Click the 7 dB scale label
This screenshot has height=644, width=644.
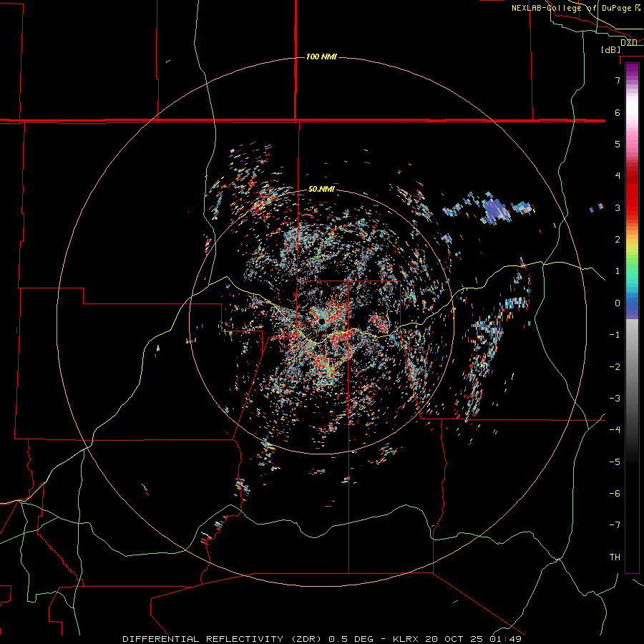click(618, 80)
